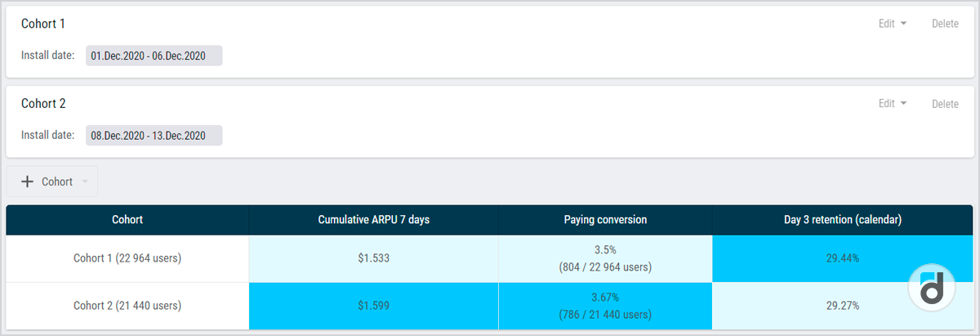The height and width of the screenshot is (336, 980).
Task: Open the Edit dropdown for Cohort 1
Action: point(892,24)
